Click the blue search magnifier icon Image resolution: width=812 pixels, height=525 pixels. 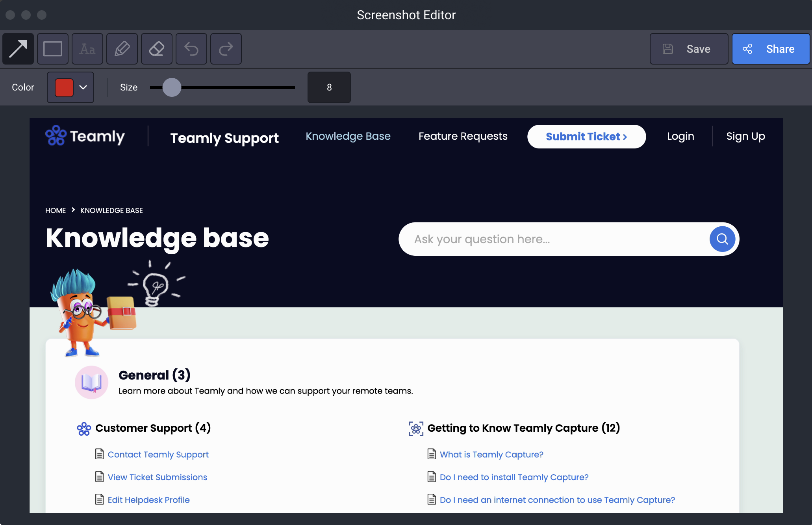(x=722, y=239)
